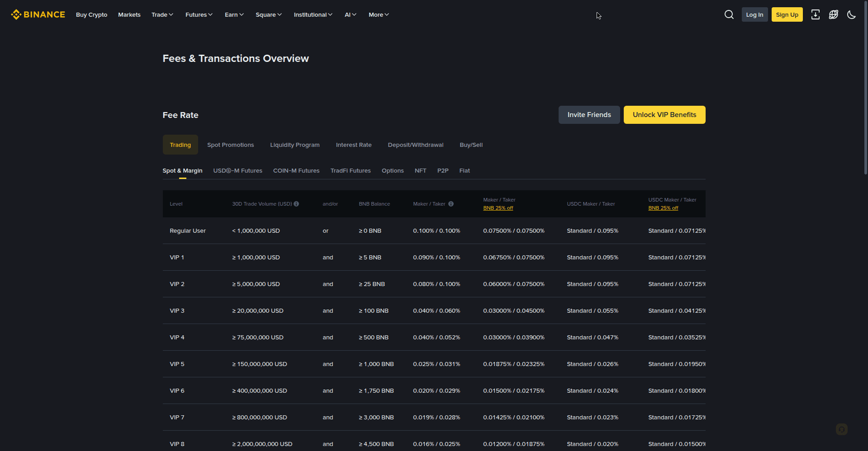Click the Binance logo
Viewport: 868px width, 451px height.
point(38,14)
